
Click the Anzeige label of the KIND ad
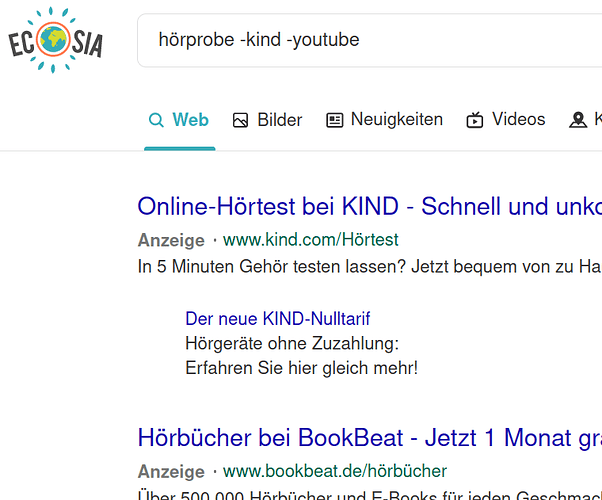[x=171, y=240]
